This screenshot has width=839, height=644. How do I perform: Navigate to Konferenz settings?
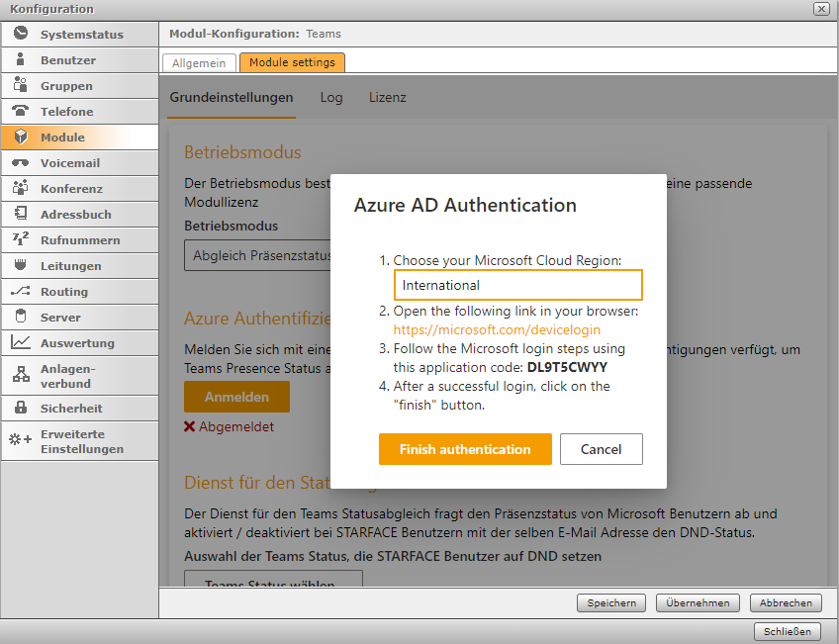click(x=80, y=189)
